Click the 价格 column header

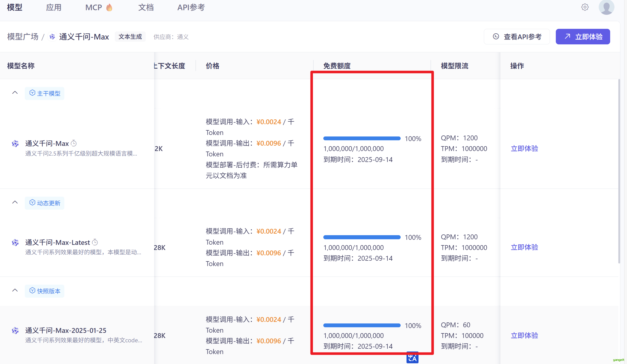[213, 66]
